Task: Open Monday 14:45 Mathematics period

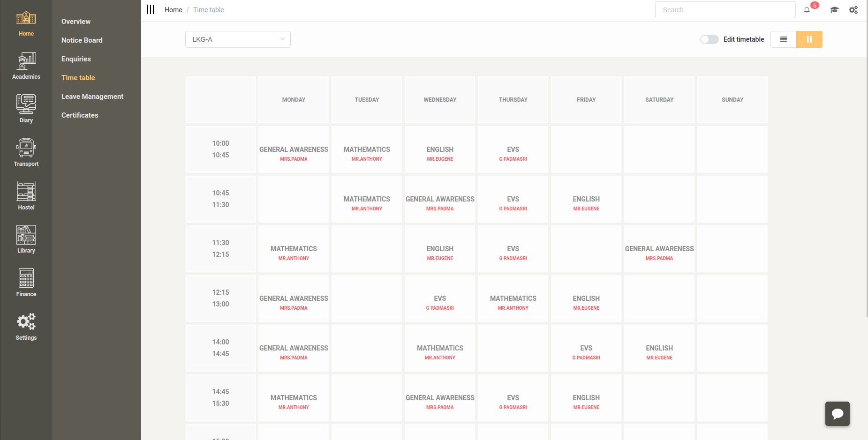Action: [294, 398]
